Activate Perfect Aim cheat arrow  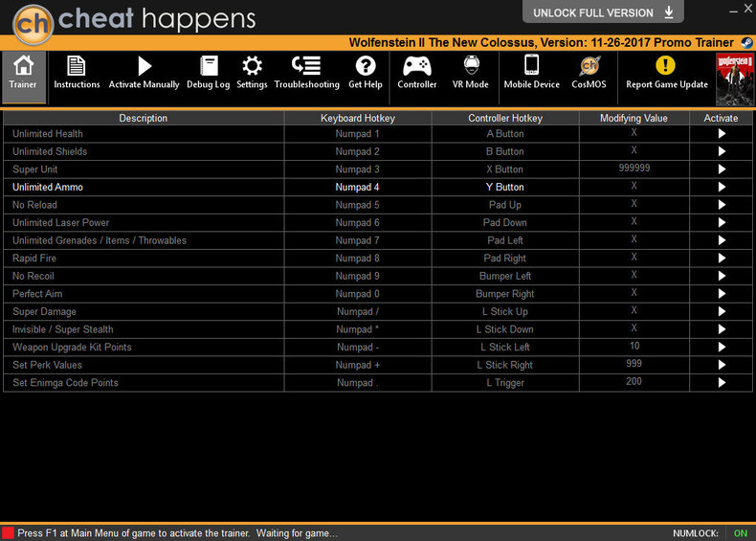tap(722, 294)
